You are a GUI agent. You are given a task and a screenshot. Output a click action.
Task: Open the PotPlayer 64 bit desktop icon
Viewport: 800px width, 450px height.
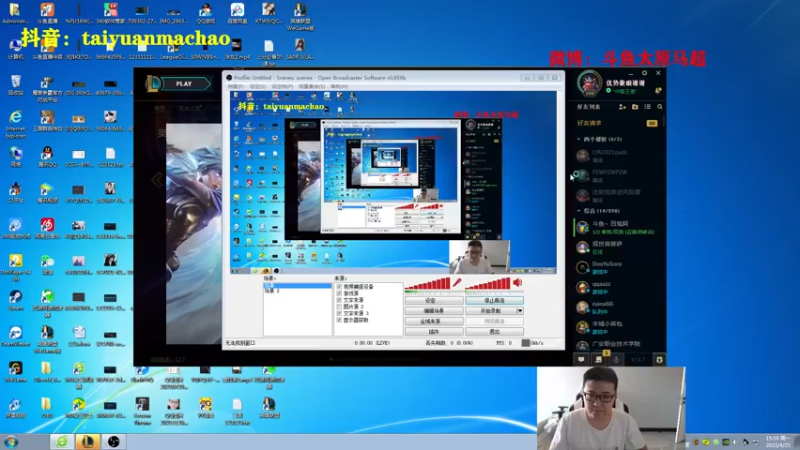15,267
